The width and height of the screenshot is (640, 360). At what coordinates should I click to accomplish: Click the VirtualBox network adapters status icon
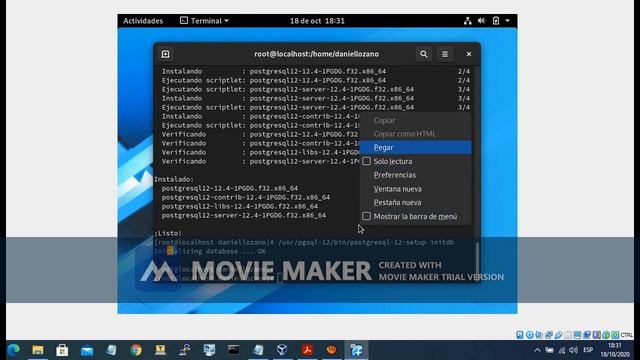pos(549,335)
